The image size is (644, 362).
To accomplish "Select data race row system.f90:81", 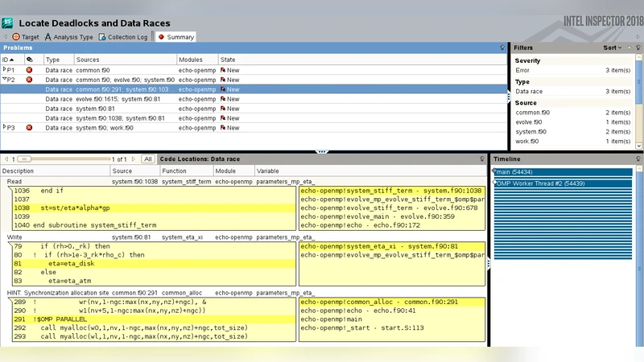I will (254, 109).
